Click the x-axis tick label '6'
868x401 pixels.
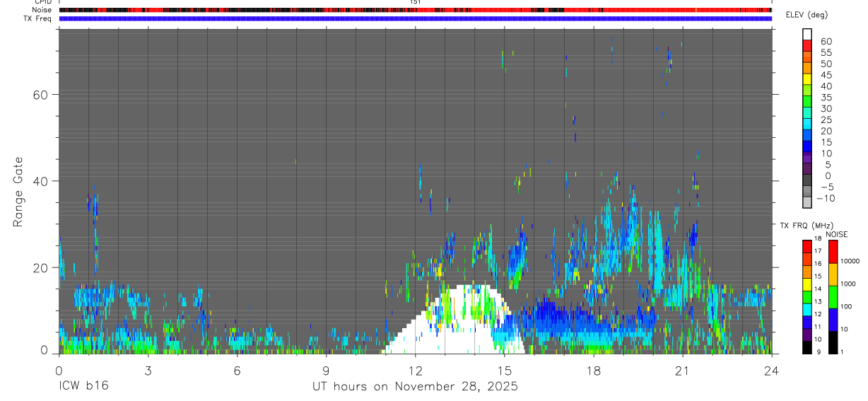[x=237, y=370]
